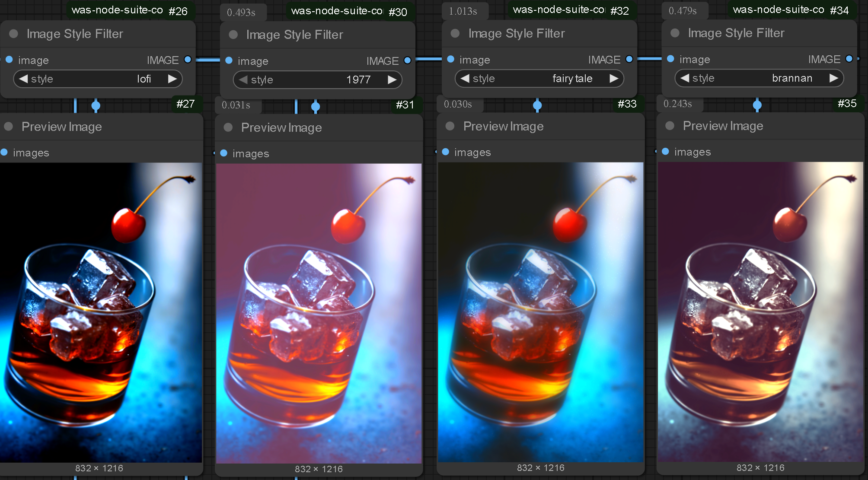Collapse Image Style Filter node #34 via its dot
The image size is (868, 480).
[x=675, y=33]
